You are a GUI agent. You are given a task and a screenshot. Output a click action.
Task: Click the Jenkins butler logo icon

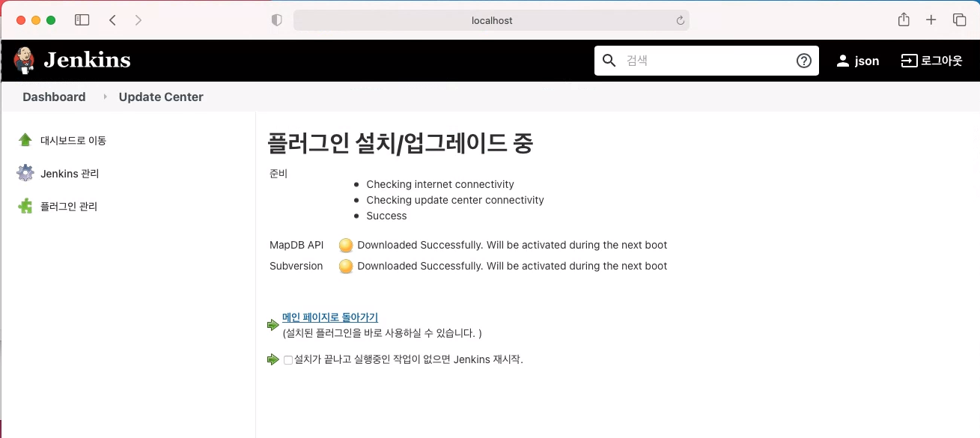[24, 60]
